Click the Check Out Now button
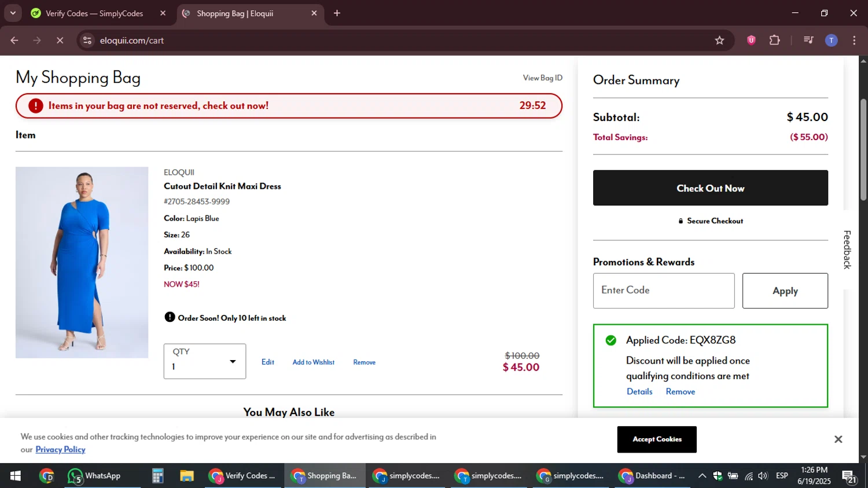The image size is (868, 488). (x=710, y=188)
